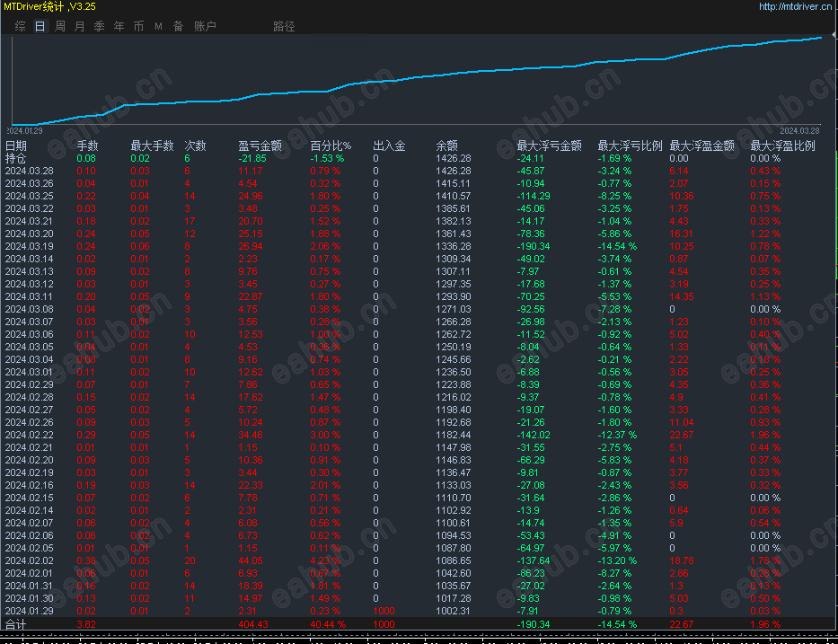Click the 余额 balance column header
Image resolution: width=838 pixels, height=644 pixels.
pyautogui.click(x=446, y=146)
